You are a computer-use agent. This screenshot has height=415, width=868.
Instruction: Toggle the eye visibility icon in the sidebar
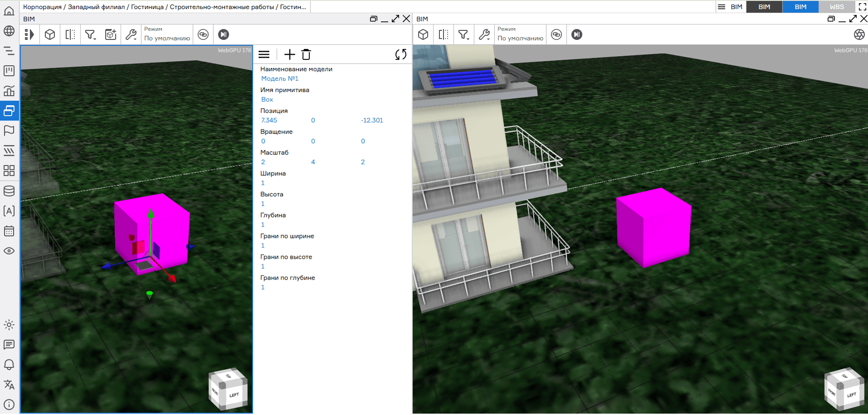[9, 251]
